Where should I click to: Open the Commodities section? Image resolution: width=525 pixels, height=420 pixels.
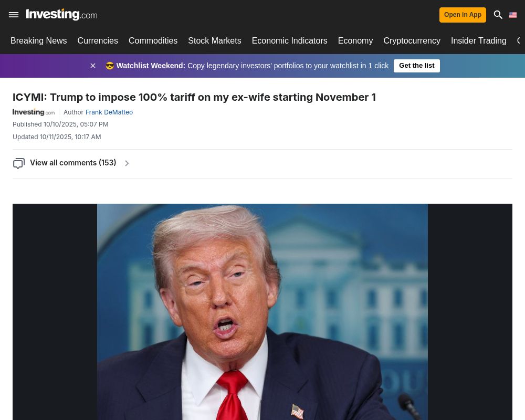coord(153,40)
